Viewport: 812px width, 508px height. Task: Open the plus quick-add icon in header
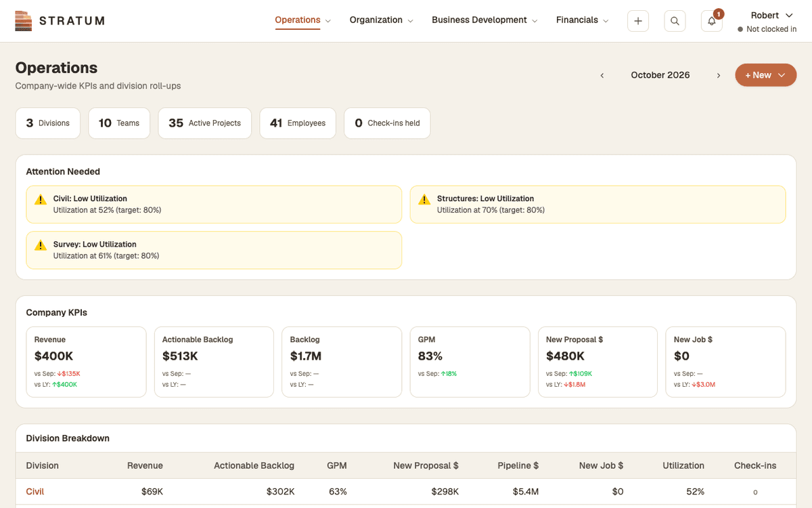[638, 21]
